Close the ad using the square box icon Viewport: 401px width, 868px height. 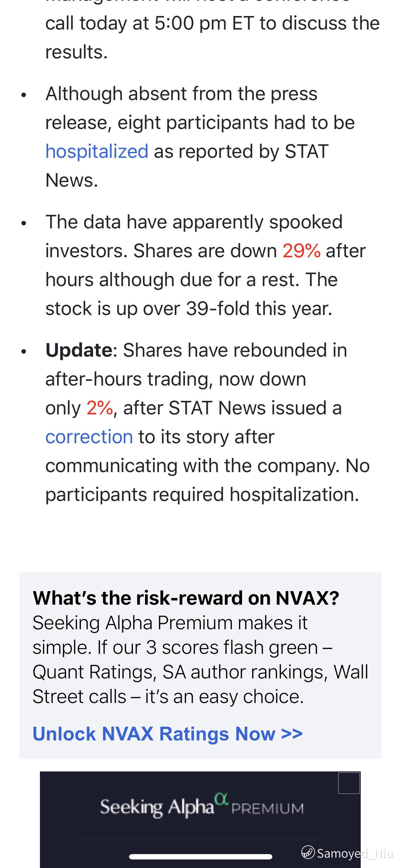349,783
